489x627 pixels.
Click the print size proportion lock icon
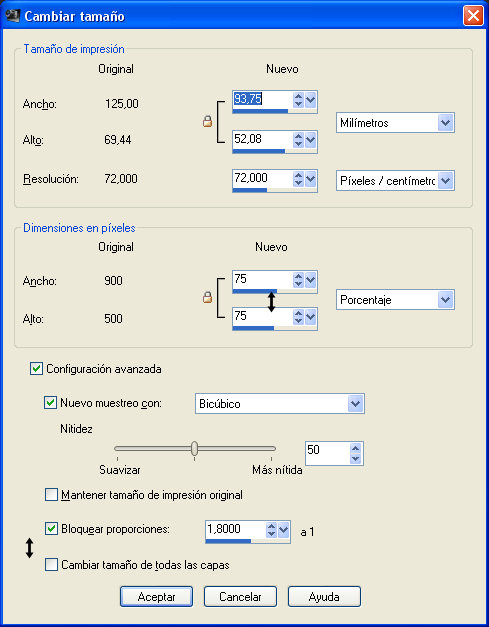pos(207,122)
